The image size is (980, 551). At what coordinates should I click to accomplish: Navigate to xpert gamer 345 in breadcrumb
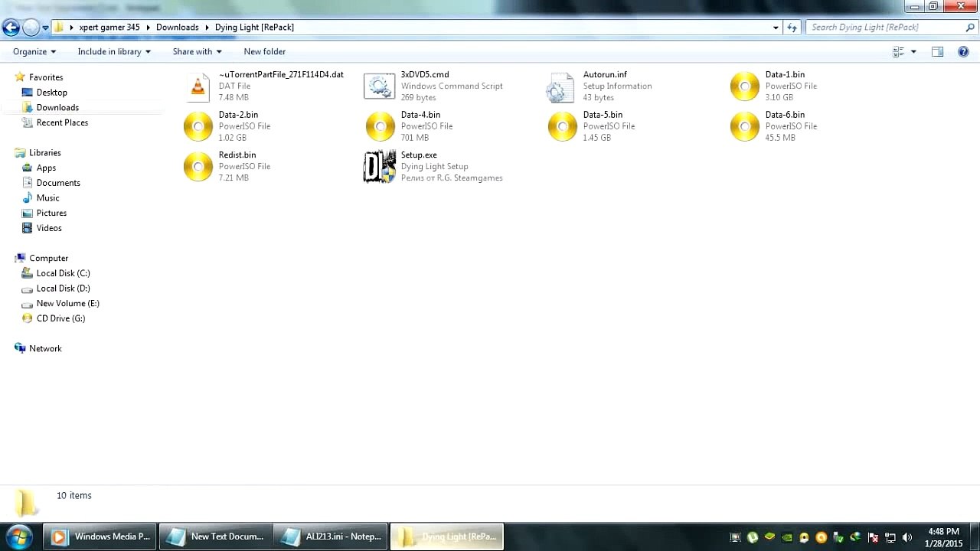109,28
